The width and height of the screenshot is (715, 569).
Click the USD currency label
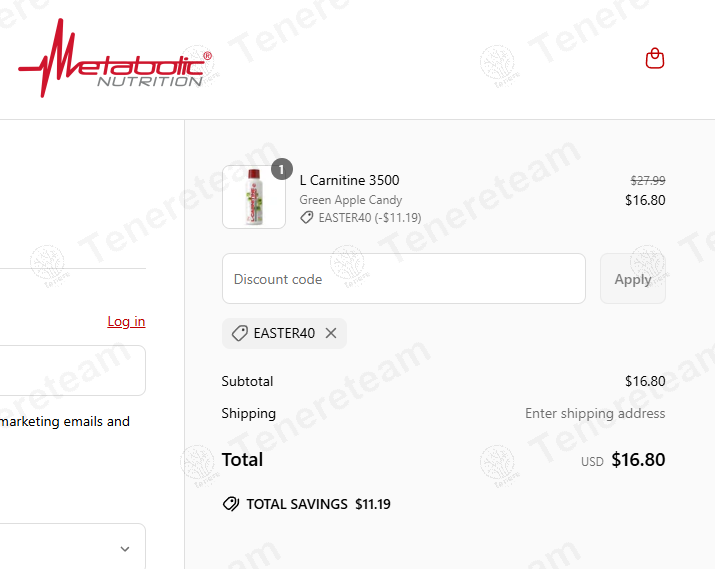click(592, 462)
